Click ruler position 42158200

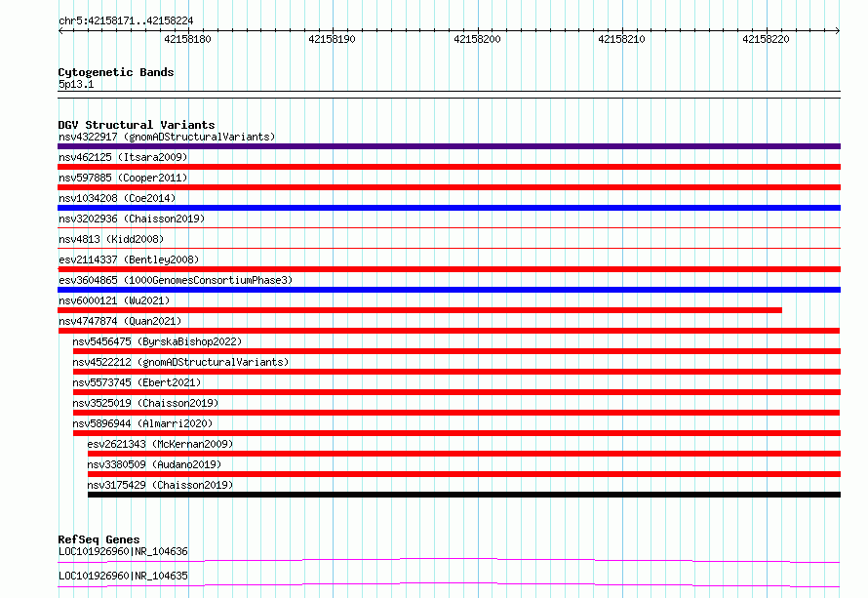click(477, 39)
